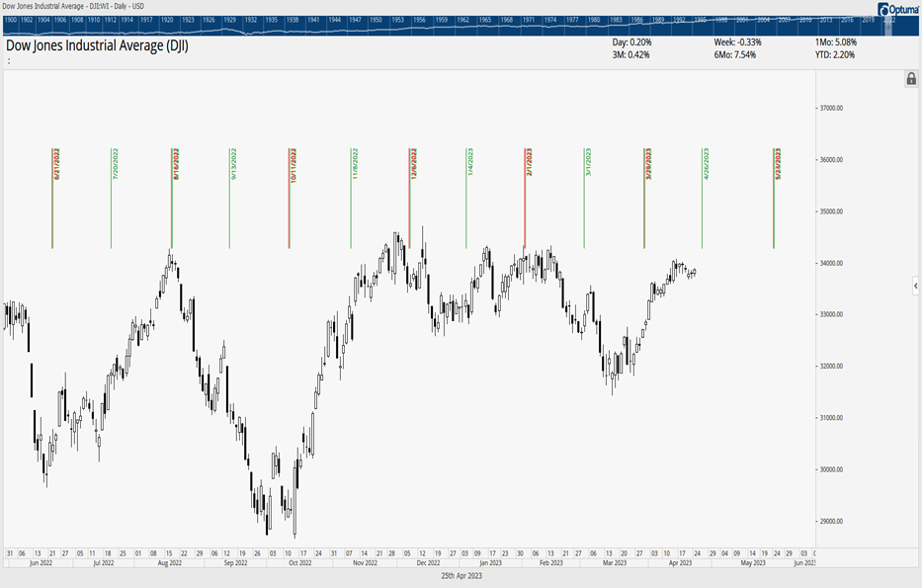Click the 30000.00 price scale label
Viewport: 922px width, 588px height.
coord(831,469)
